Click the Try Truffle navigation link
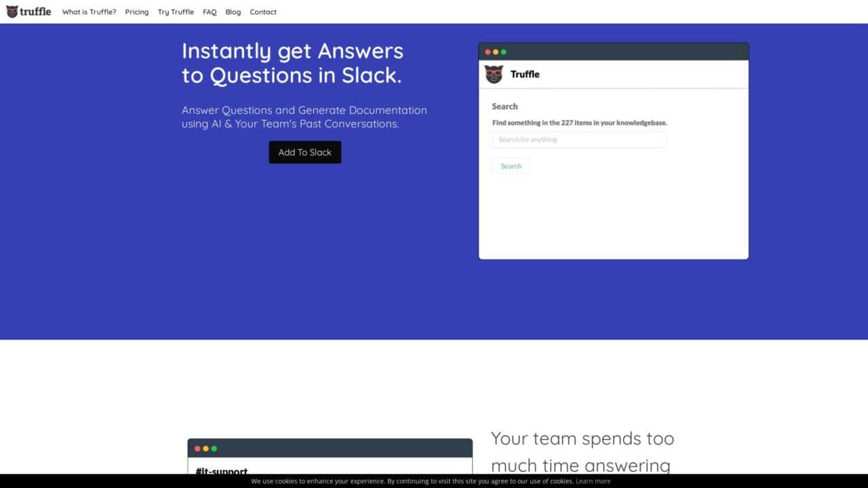 [x=176, y=12]
